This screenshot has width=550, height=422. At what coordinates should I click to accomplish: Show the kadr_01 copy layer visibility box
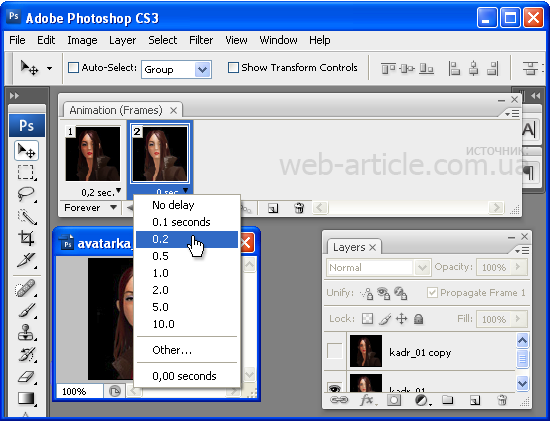tap(335, 351)
